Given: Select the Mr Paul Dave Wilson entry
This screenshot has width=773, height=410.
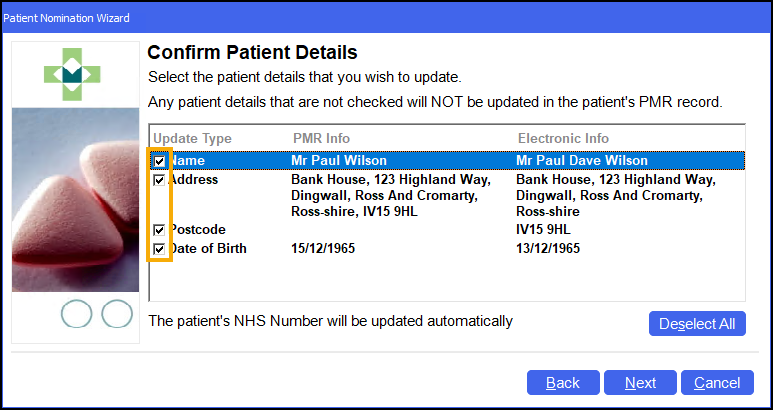Looking at the screenshot, I should (581, 161).
